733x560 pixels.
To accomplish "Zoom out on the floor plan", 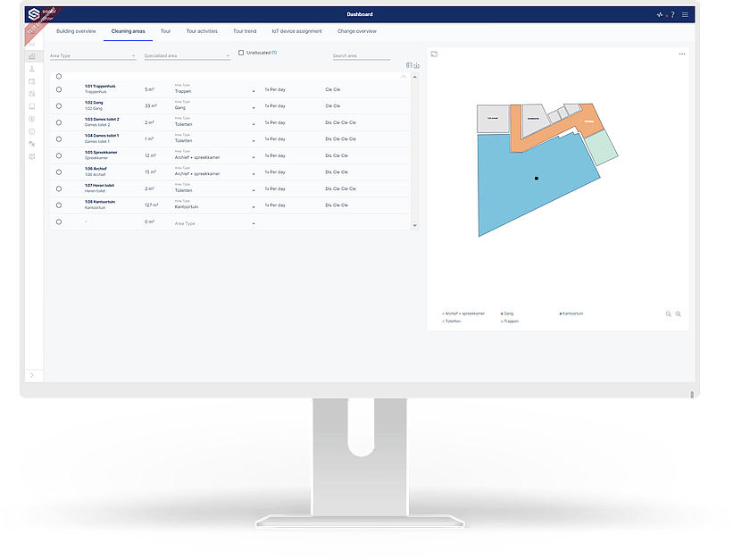I will (x=669, y=314).
